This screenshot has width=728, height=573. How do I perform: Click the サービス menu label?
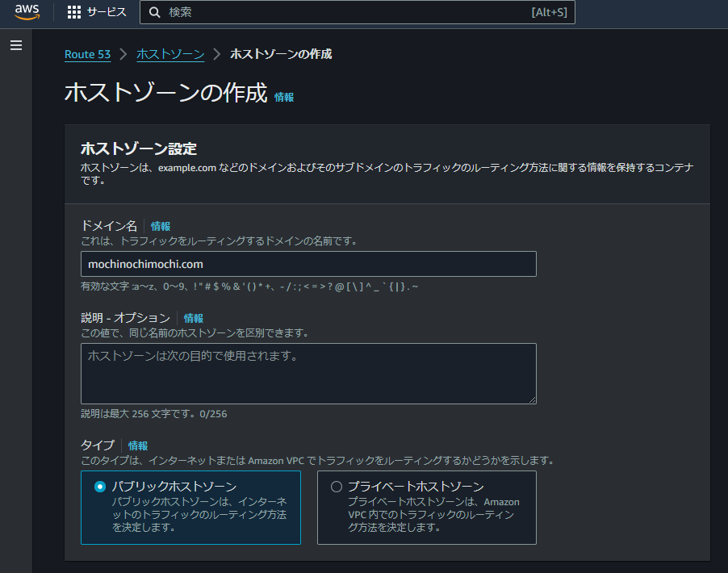[x=107, y=12]
